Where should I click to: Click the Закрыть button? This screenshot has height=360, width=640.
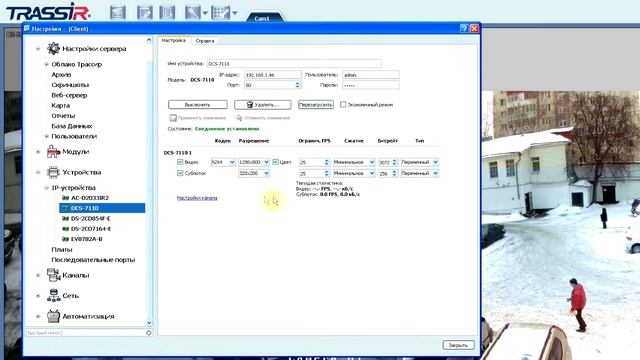coord(458,345)
